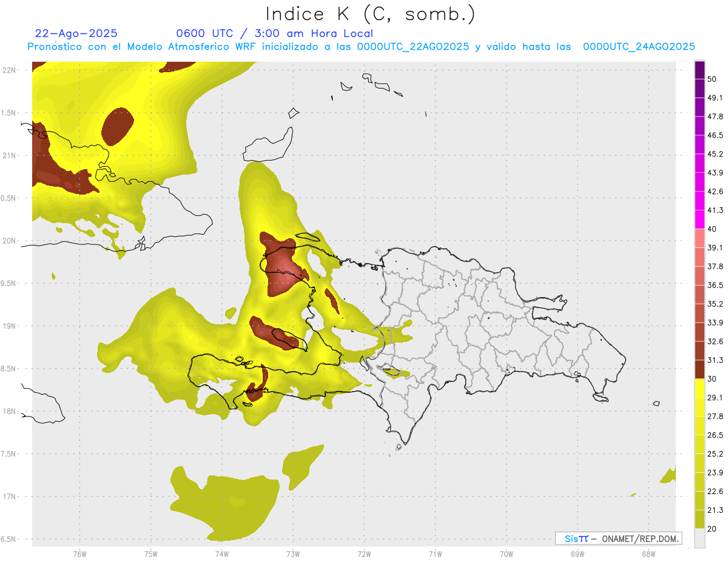Viewport: 728px width, 562px height.
Task: Click the "26.5" value on the color scale
Action: [x=715, y=435]
